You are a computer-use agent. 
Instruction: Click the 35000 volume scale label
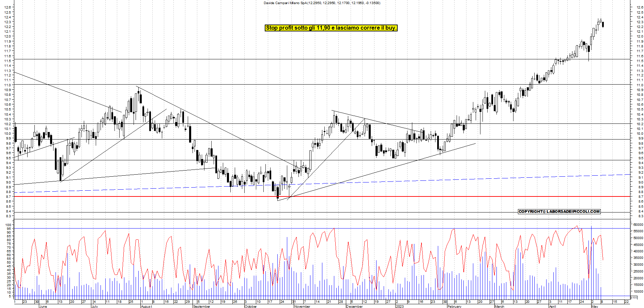(638, 258)
